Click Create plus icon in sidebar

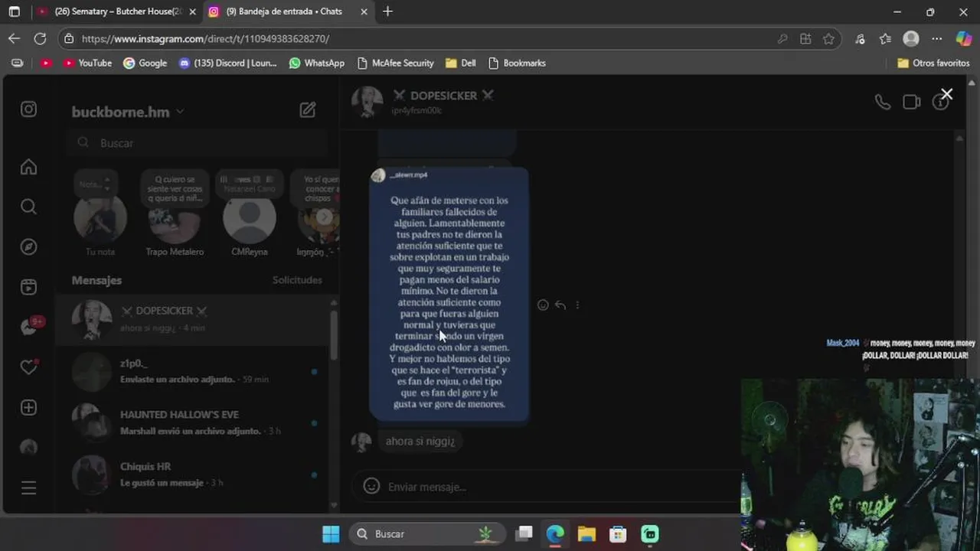tap(28, 407)
